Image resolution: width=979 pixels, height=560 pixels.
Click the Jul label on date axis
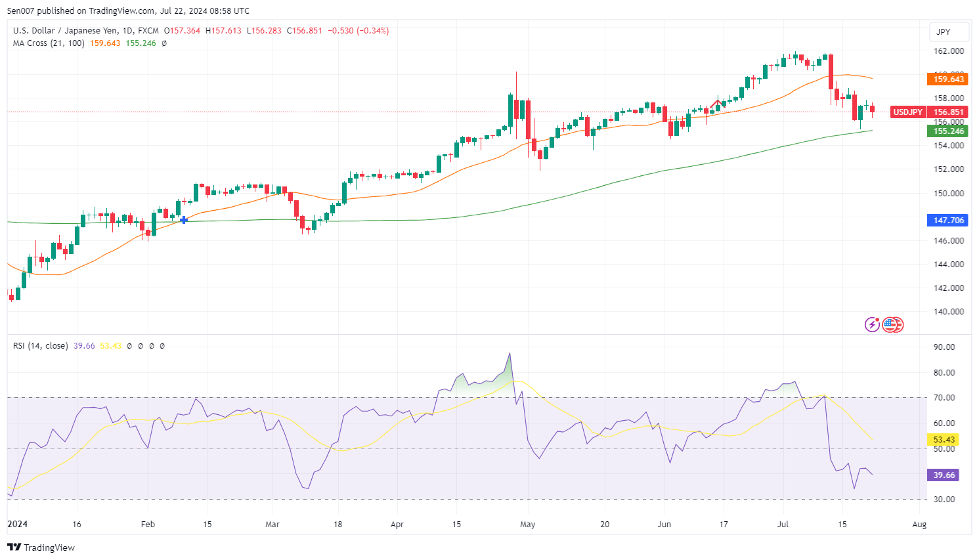[x=783, y=525]
